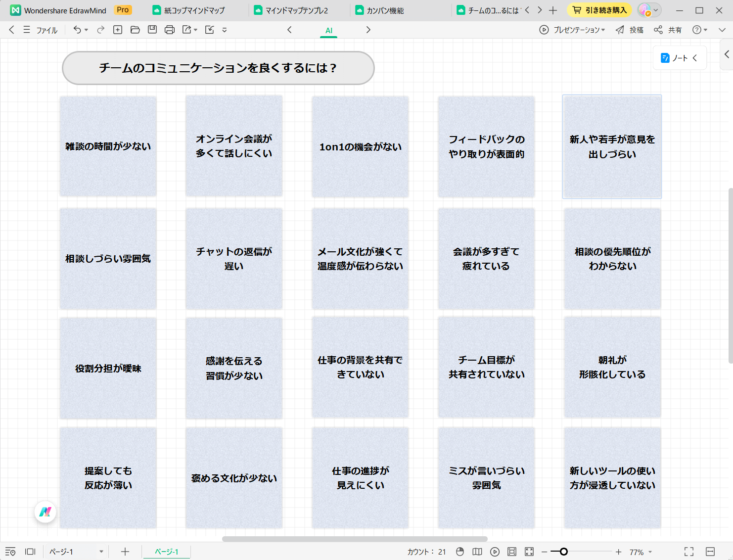
Task: Switch to the カンバン機能 tab
Action: coord(380,10)
